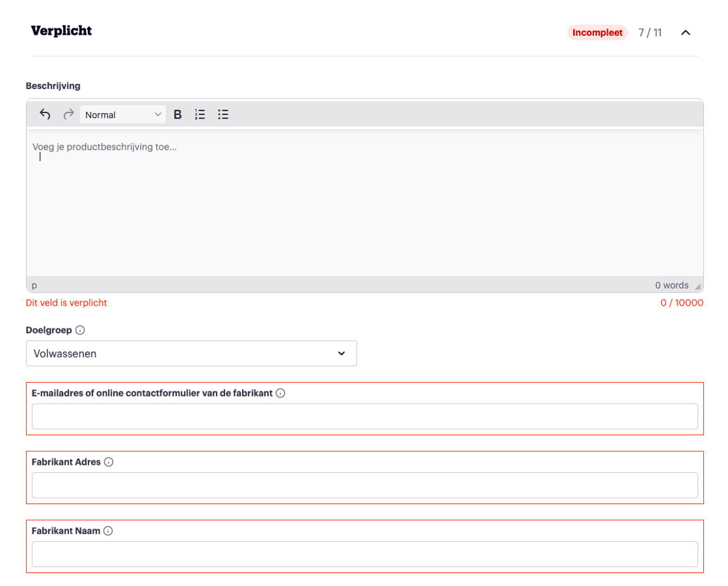Click the '0 / 10000' character counter

(x=682, y=302)
